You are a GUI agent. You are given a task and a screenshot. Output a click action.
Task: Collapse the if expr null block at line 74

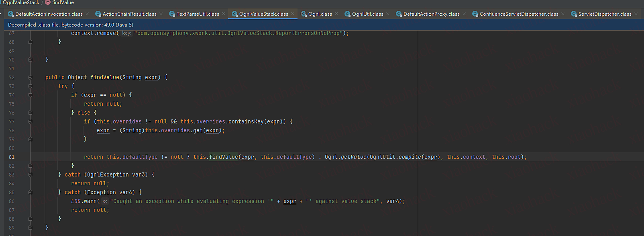[x=30, y=95]
